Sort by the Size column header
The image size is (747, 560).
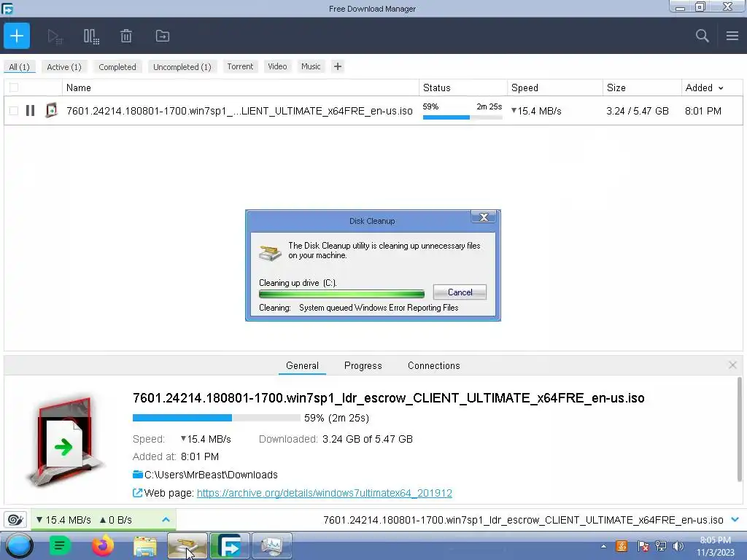click(x=642, y=87)
